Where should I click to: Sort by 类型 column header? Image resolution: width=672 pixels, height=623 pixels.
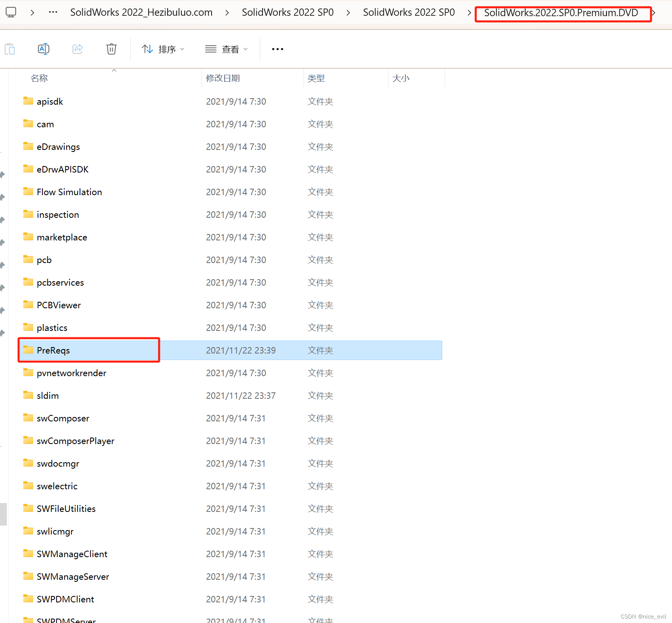[x=316, y=78]
